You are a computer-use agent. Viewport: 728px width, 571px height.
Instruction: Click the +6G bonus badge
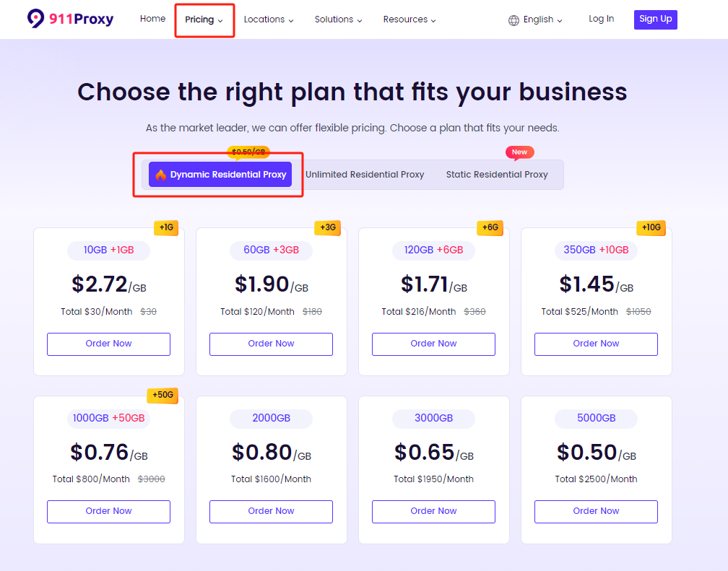coord(490,227)
